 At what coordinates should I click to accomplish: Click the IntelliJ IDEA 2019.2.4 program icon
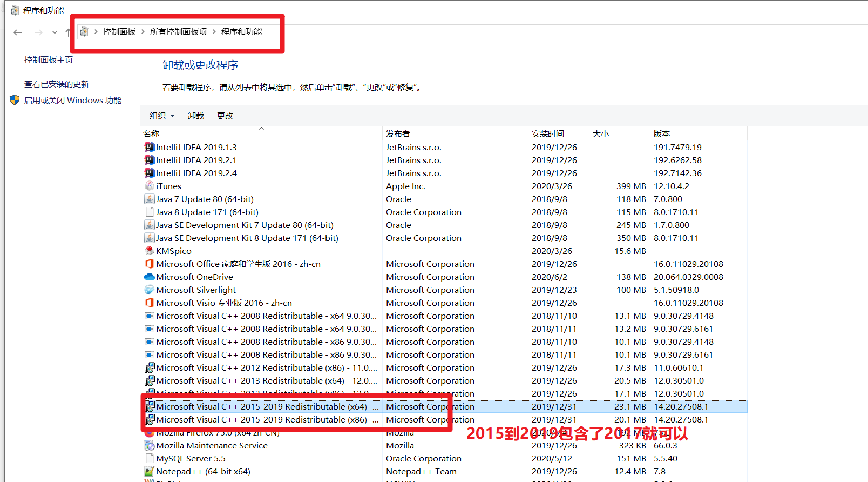[150, 173]
